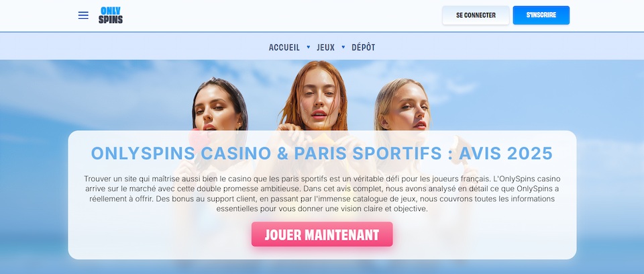This screenshot has height=274, width=644.
Task: Select the SE CONNECTER button
Action: click(x=476, y=15)
